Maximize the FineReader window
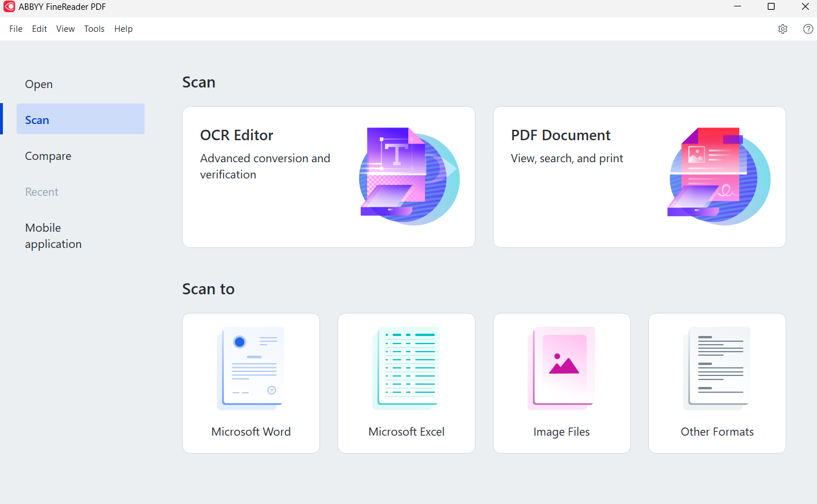 pos(771,6)
